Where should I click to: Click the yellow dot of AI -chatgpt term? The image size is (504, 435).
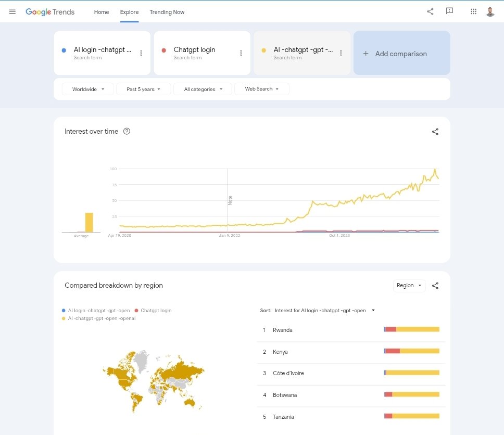[263, 50]
